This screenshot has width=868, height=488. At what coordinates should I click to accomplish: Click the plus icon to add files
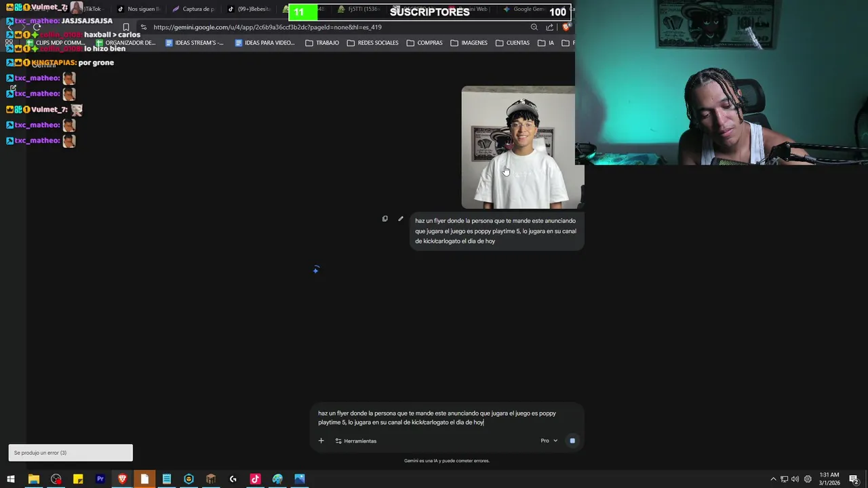point(321,441)
